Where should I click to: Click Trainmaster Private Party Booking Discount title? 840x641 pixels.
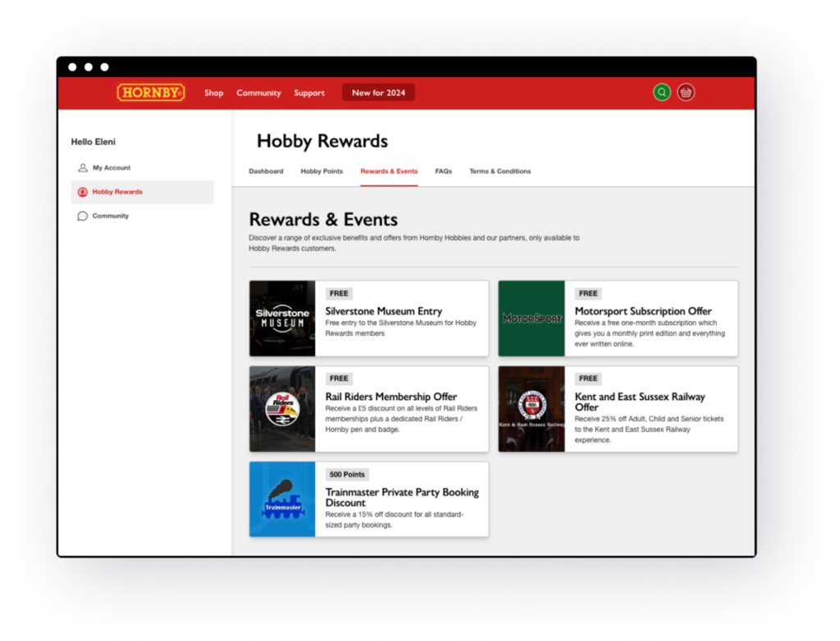[x=402, y=498]
